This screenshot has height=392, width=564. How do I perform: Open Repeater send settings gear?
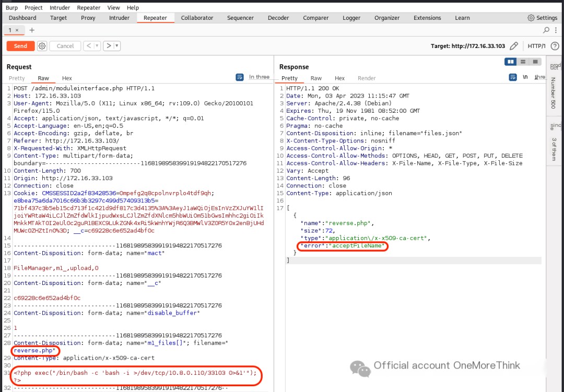pos(42,46)
